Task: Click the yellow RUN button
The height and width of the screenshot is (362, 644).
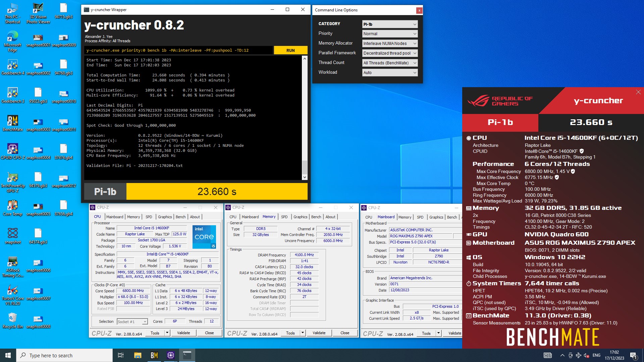Action: (290, 50)
